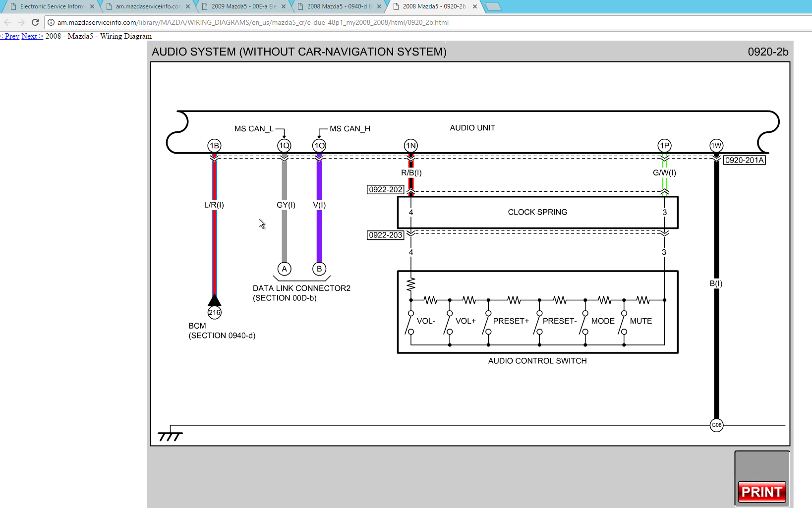
Task: Close the 2008 Mazda5 0920-2b tab
Action: (x=475, y=6)
